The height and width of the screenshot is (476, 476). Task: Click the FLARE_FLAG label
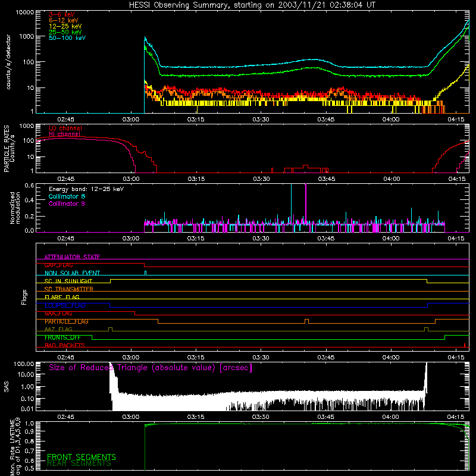[62, 297]
